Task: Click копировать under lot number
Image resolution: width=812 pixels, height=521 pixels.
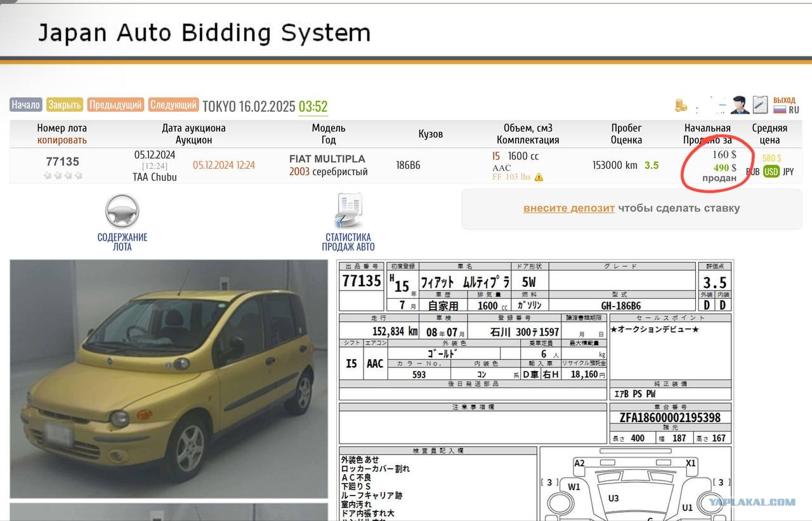Action: point(62,140)
